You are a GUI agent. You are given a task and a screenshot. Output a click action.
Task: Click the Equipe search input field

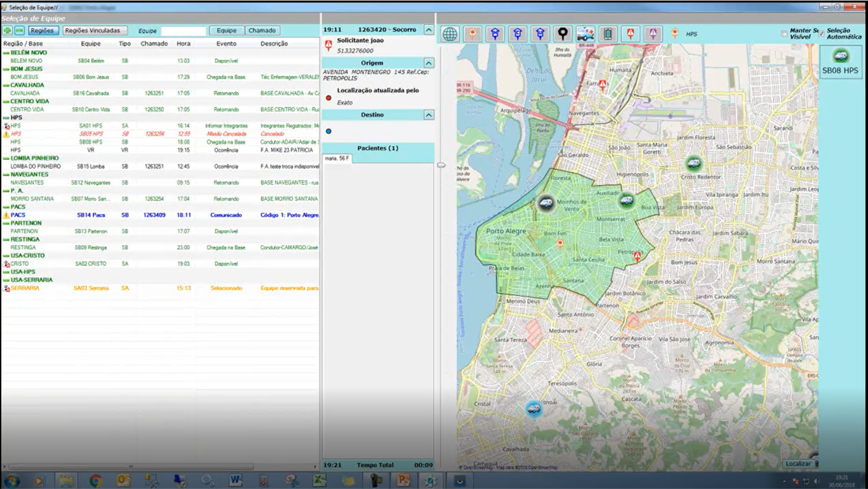(x=183, y=31)
